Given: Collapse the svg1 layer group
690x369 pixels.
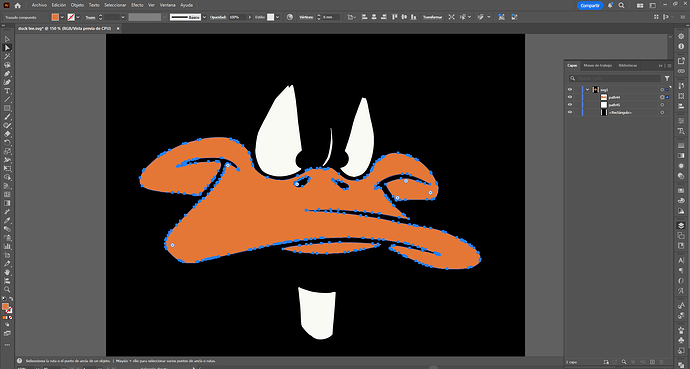Looking at the screenshot, I should click(x=587, y=89).
